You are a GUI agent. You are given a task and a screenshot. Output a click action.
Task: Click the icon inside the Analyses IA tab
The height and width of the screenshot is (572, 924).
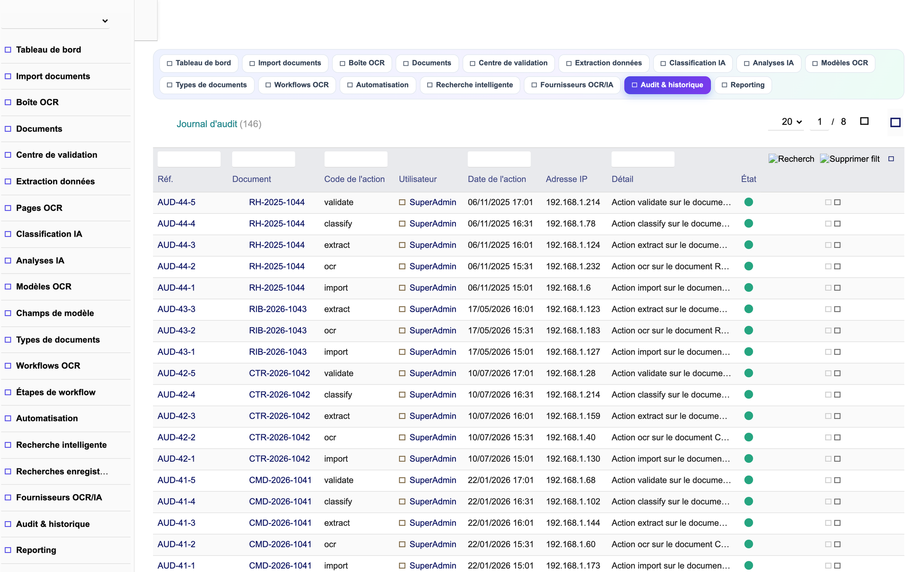[x=746, y=63]
